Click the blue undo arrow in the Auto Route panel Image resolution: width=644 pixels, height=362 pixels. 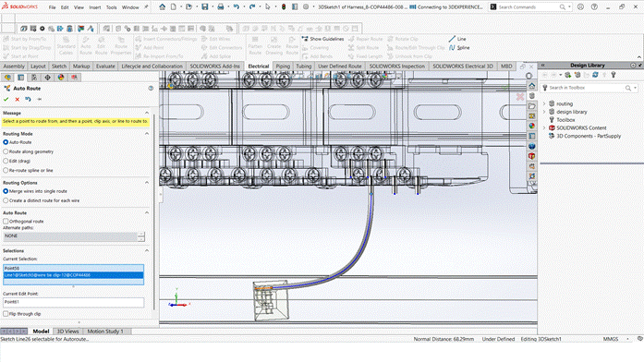point(28,100)
